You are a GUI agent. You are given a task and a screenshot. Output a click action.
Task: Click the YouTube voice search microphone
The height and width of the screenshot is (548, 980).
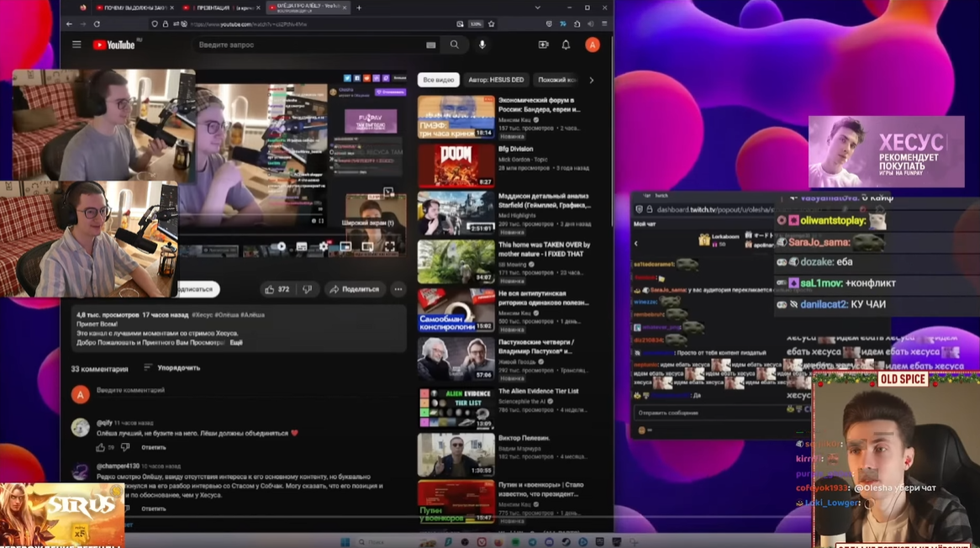click(482, 45)
